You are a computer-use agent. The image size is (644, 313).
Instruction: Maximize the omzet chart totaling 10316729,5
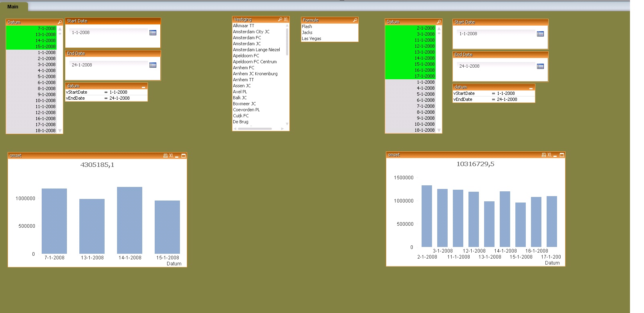(562, 155)
